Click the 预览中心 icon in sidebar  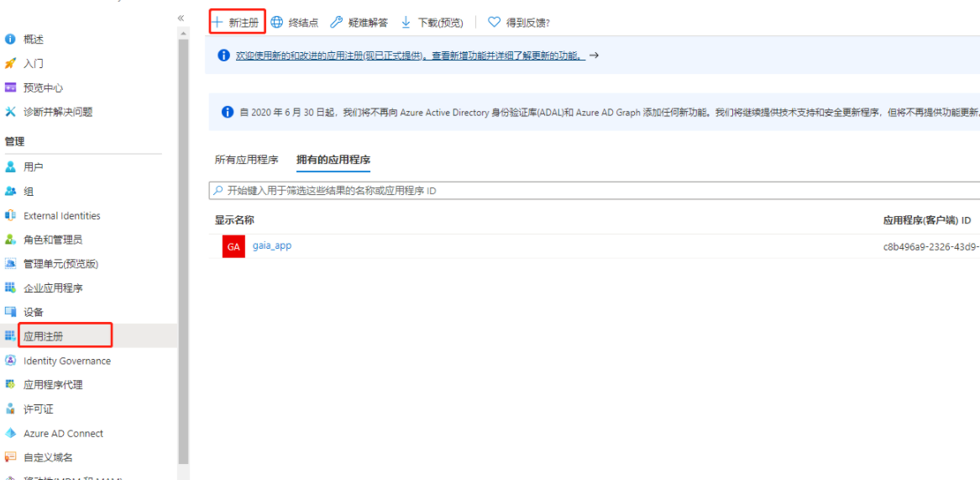point(9,87)
